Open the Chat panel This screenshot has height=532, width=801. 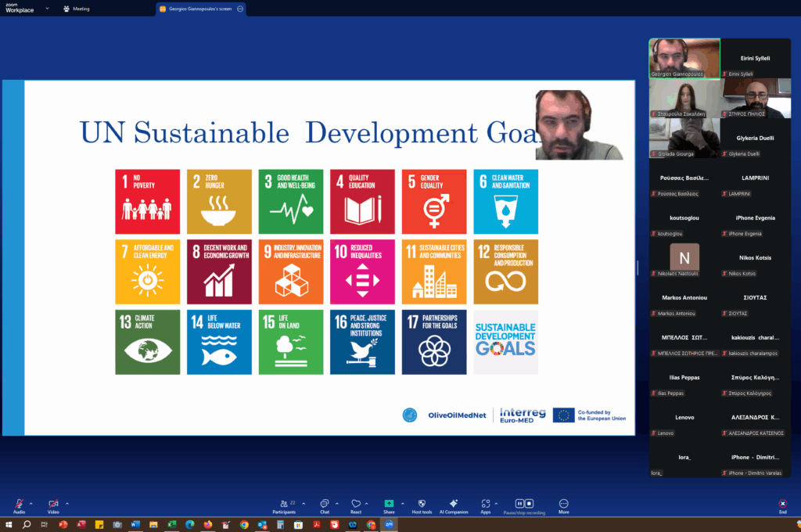[x=324, y=504]
